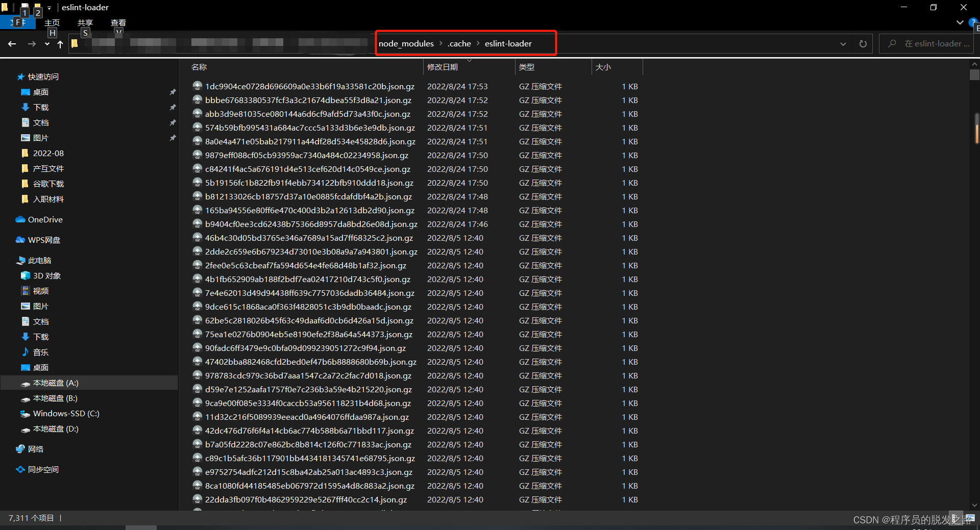The width and height of the screenshot is (980, 530).
Task: Select file bbbe67683380537fcf3a3c21674dbea55f3d8a21.json.gz
Action: [x=308, y=100]
